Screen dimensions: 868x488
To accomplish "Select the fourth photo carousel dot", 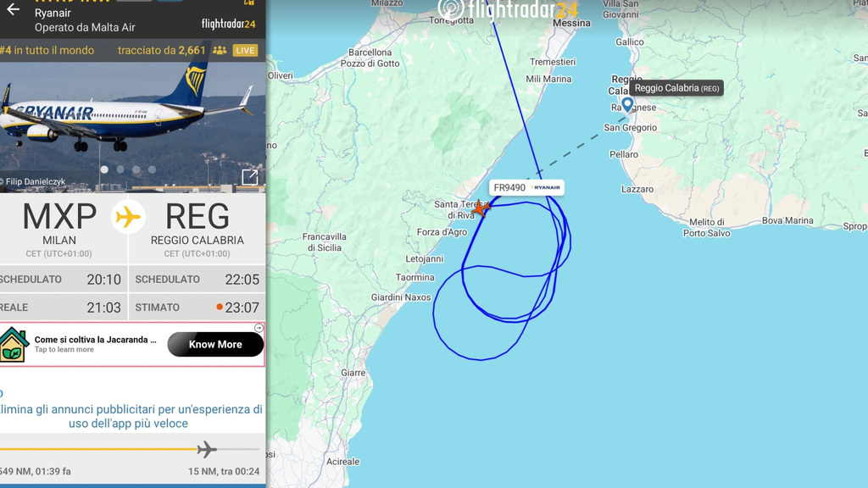I will tap(153, 169).
